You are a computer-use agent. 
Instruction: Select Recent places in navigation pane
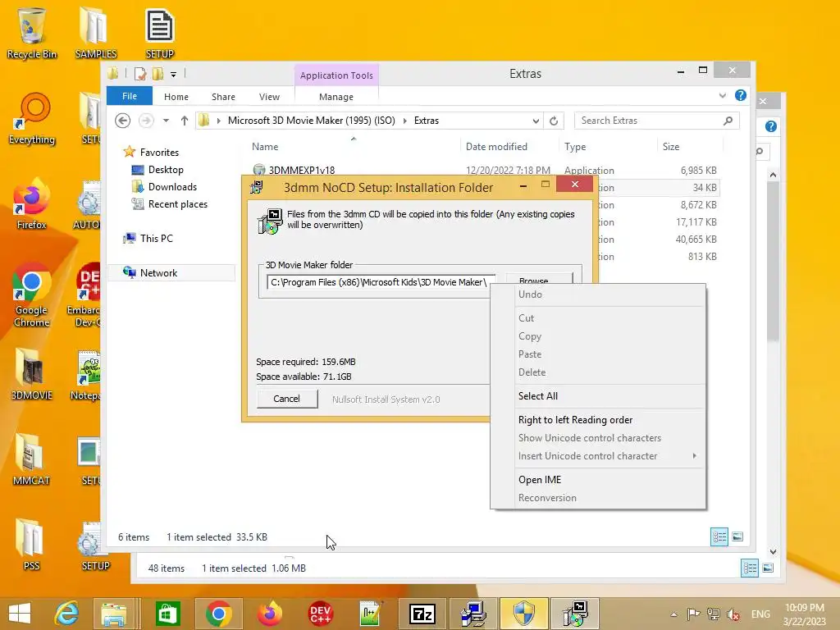pyautogui.click(x=178, y=204)
